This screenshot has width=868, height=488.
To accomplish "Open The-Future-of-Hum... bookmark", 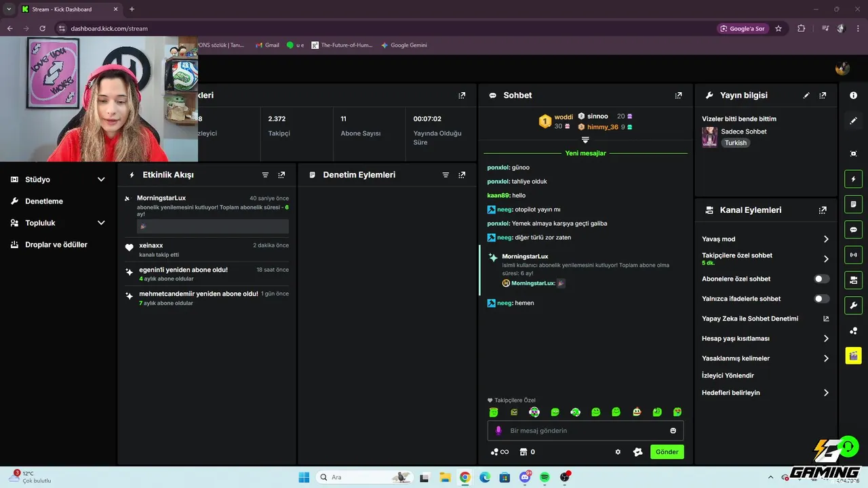I will coord(342,45).
